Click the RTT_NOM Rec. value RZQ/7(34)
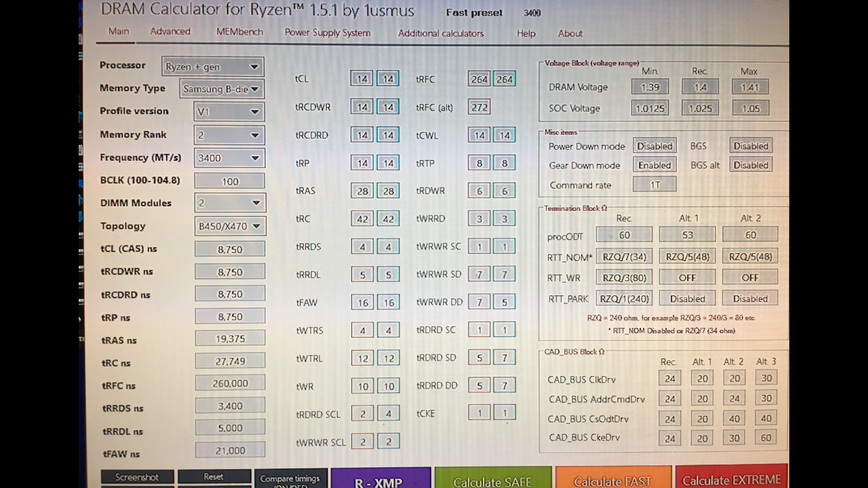Image resolution: width=868 pixels, height=488 pixels. [x=625, y=257]
